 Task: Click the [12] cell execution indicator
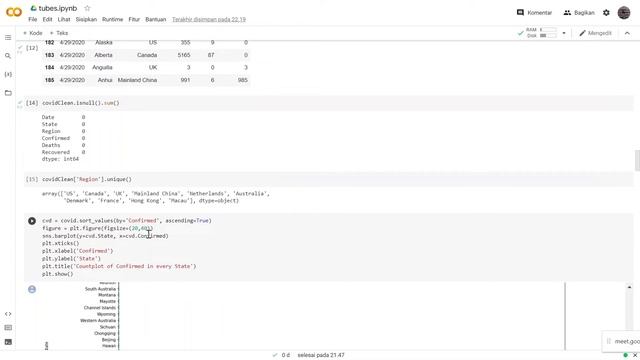coord(32,48)
